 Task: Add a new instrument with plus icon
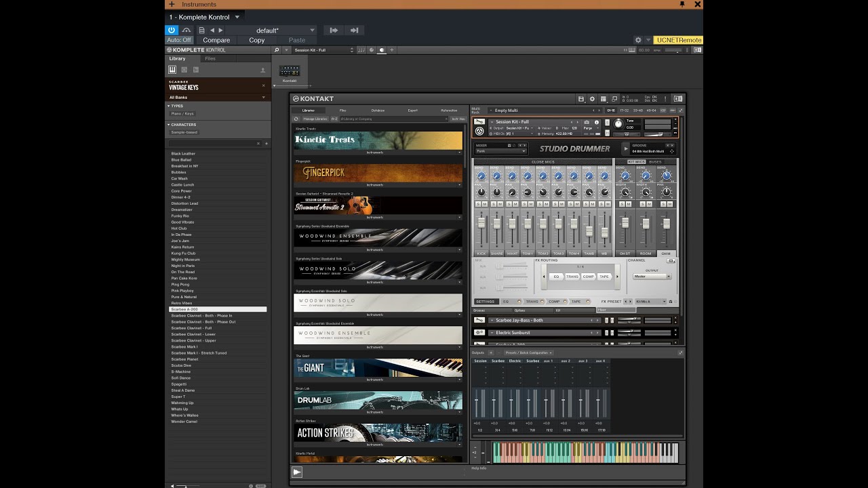pos(172,4)
